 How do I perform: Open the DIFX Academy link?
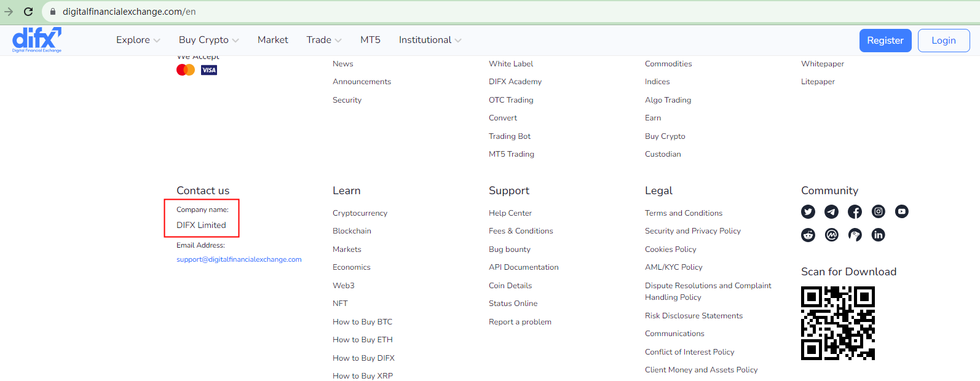click(515, 82)
